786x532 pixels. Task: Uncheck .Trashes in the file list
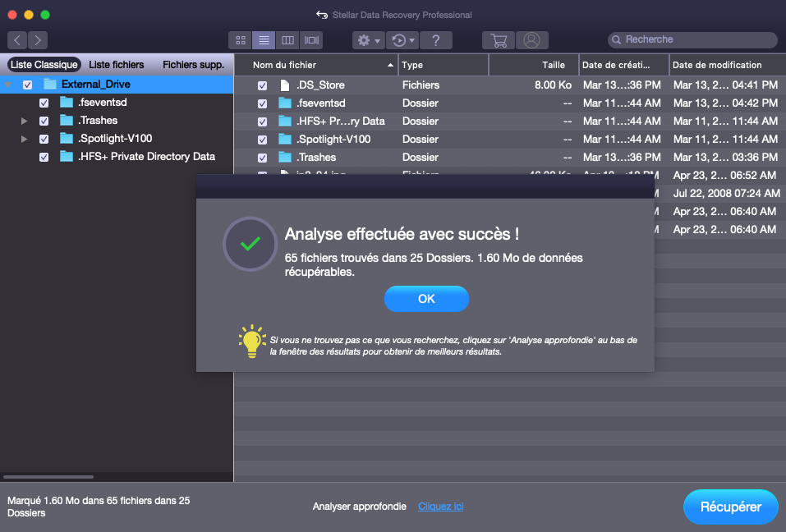[x=262, y=158]
